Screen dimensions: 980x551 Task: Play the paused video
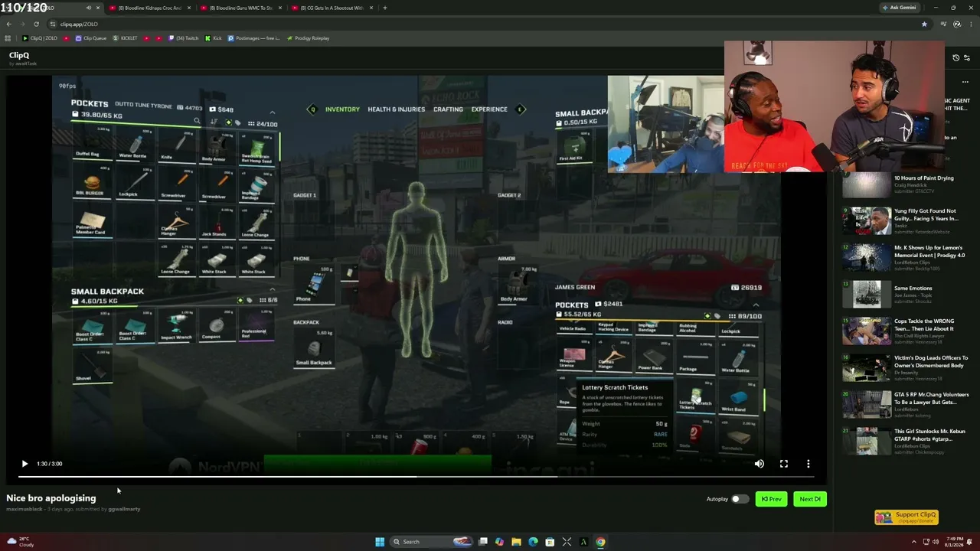[24, 464]
